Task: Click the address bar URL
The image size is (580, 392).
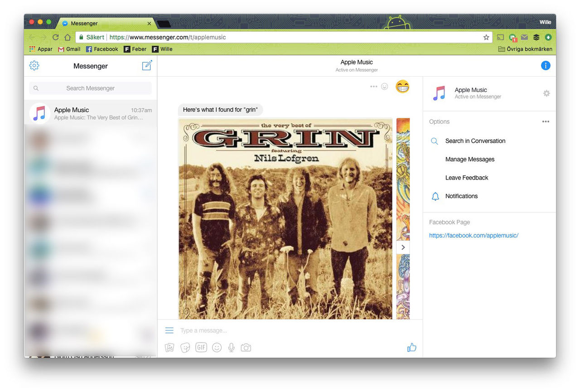Action: pyautogui.click(x=168, y=37)
